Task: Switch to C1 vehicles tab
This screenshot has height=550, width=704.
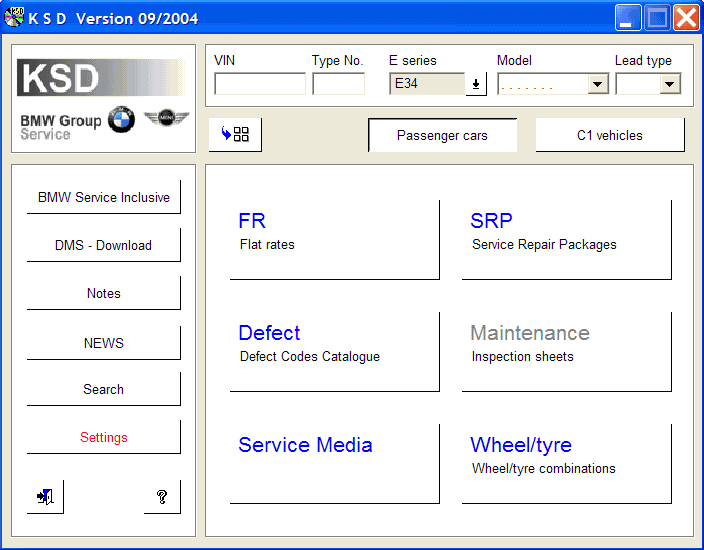Action: 610,135
